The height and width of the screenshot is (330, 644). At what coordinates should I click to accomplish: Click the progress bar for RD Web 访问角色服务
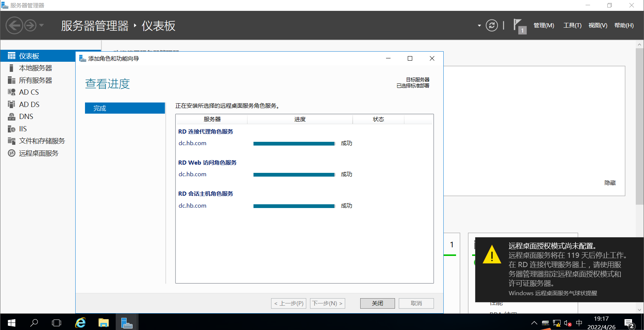point(294,175)
